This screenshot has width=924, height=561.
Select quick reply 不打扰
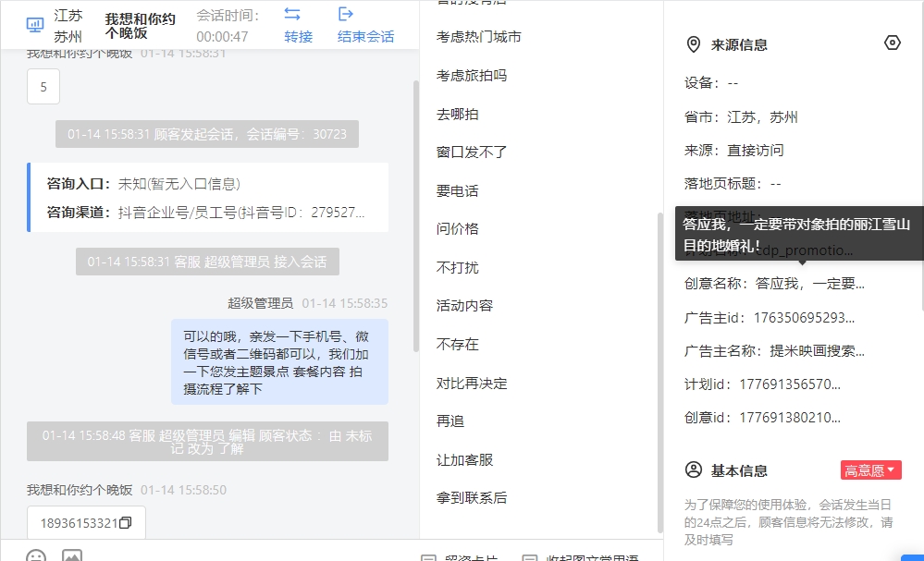pos(457,268)
